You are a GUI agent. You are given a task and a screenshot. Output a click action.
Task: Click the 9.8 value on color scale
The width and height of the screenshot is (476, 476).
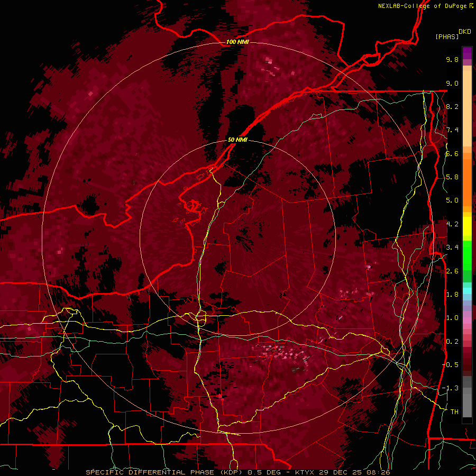[452, 59]
